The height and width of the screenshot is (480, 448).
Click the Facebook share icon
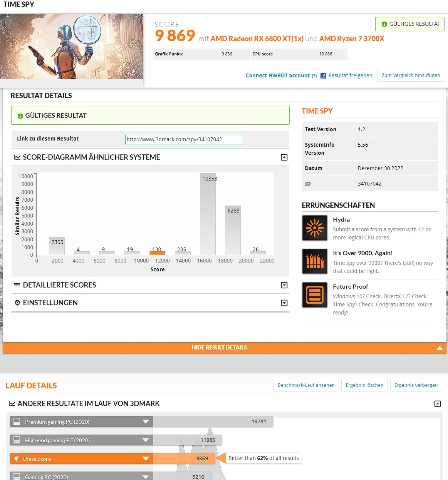coord(323,76)
